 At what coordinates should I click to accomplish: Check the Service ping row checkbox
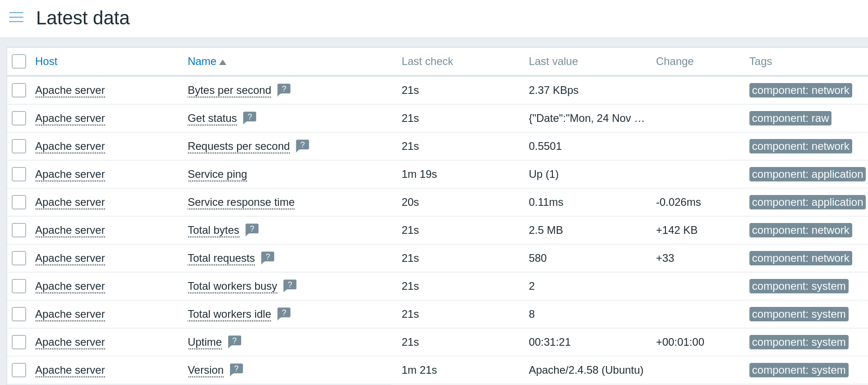[19, 174]
